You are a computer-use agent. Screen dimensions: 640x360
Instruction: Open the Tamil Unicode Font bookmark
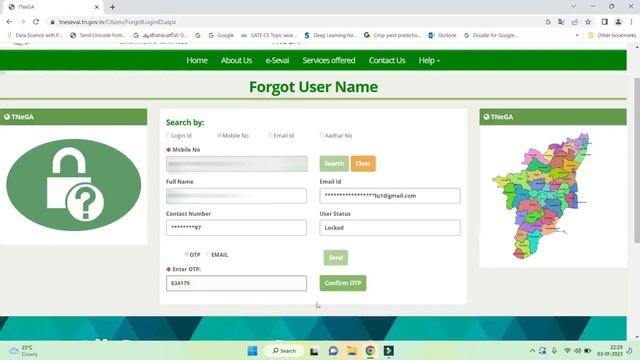(x=98, y=36)
